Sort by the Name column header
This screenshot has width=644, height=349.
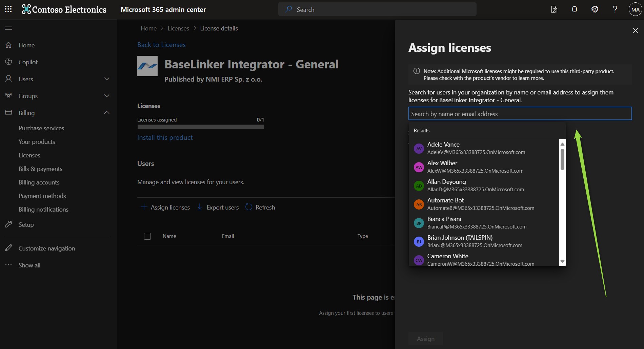click(169, 236)
